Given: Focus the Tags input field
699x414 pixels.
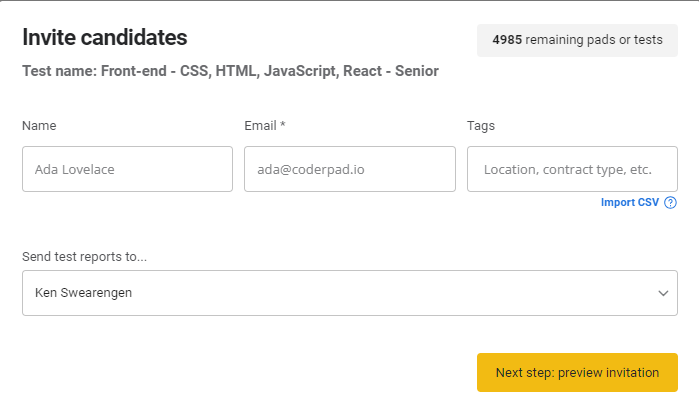Looking at the screenshot, I should pyautogui.click(x=572, y=169).
